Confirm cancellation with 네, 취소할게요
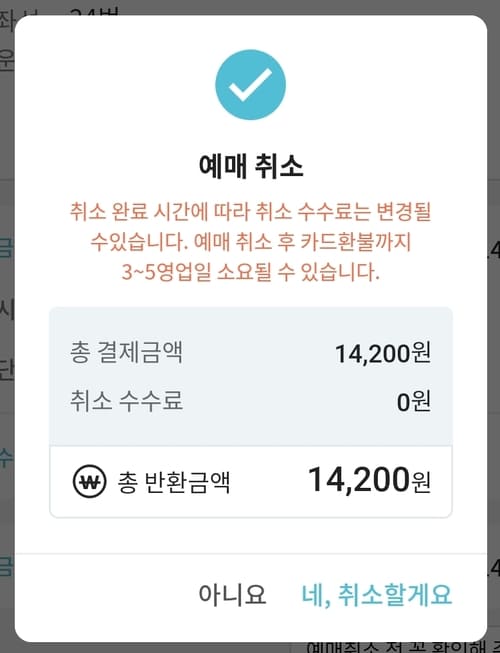The image size is (500, 653). tap(376, 594)
